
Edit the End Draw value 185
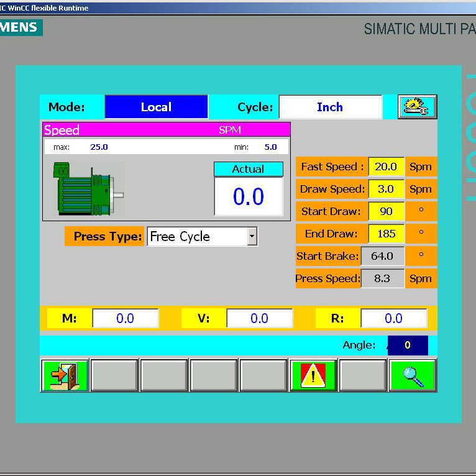tap(386, 234)
